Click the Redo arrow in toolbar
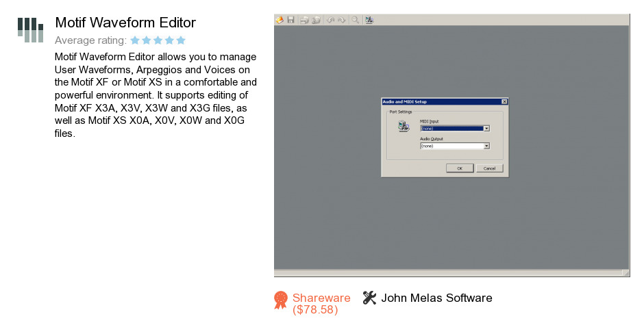Screen dimensions: 644x334 [342, 20]
